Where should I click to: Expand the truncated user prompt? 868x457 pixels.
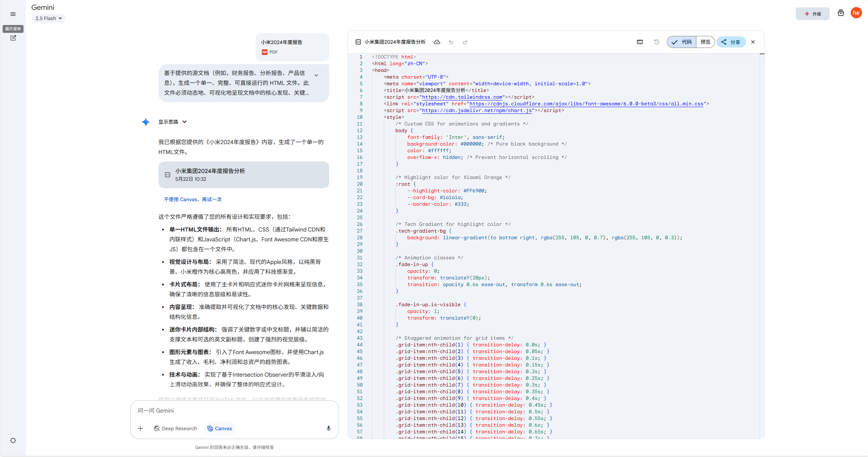(x=316, y=75)
